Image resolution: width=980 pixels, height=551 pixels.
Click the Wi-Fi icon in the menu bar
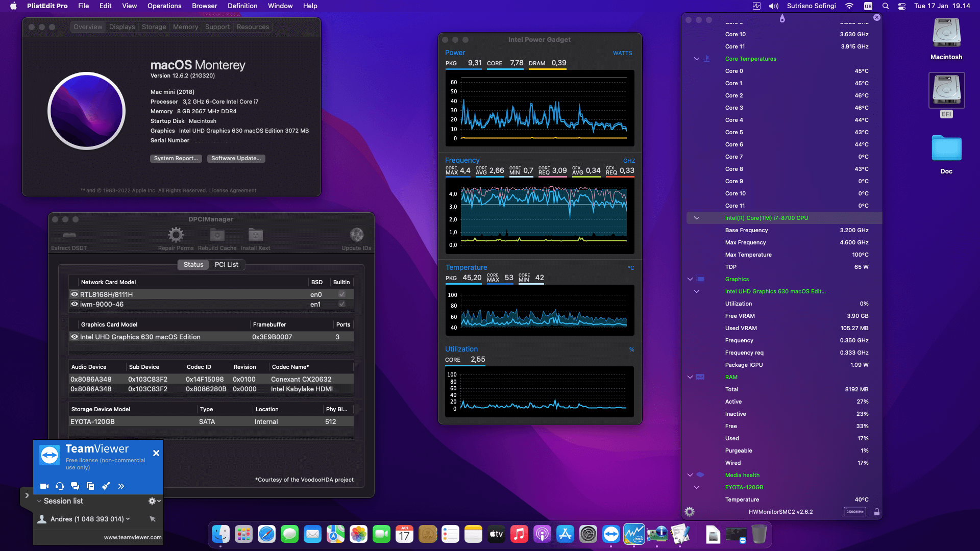pos(849,6)
